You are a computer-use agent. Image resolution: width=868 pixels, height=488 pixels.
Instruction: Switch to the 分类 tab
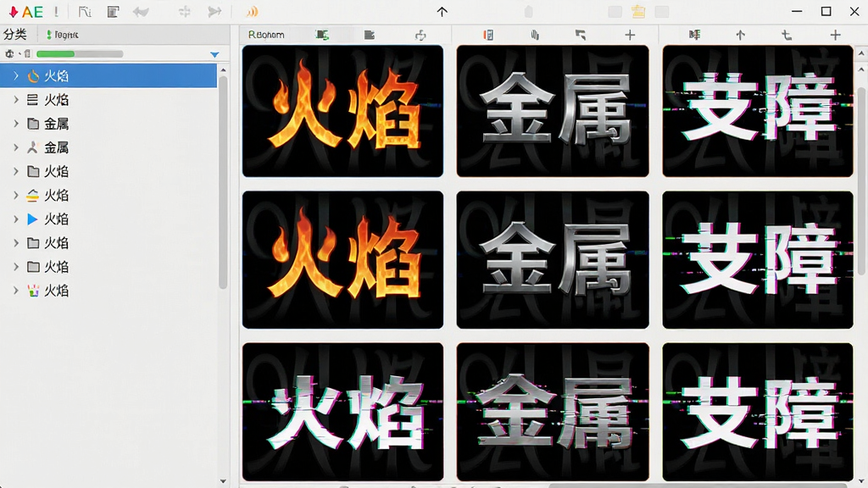coord(15,34)
